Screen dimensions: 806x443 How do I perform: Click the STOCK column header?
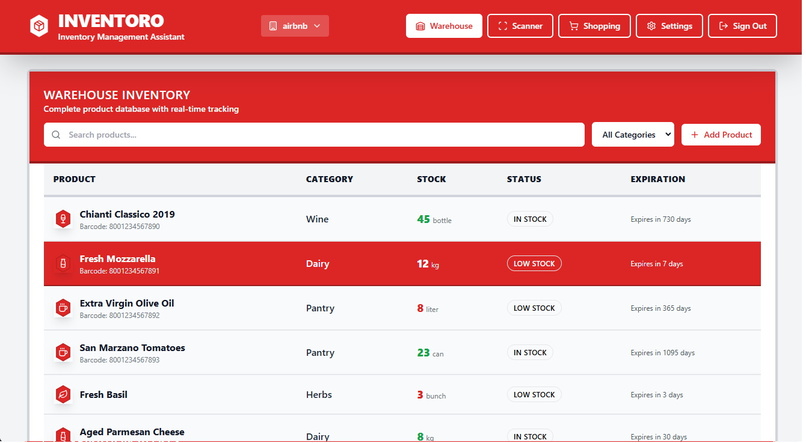pos(431,179)
